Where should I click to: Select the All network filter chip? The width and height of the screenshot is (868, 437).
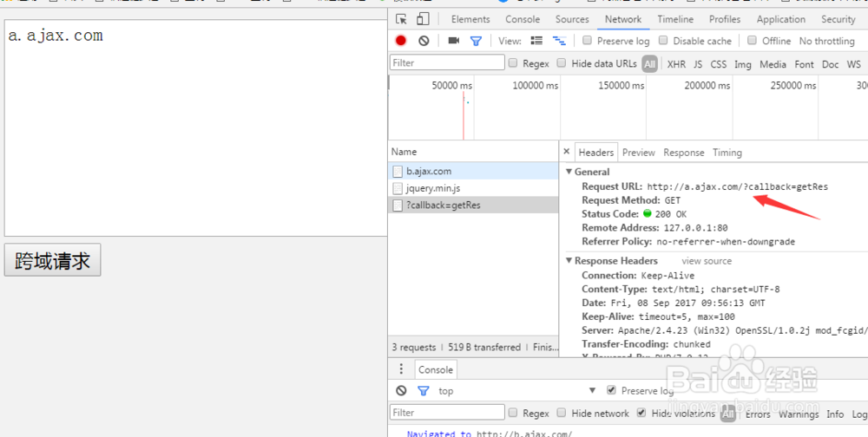coord(650,64)
